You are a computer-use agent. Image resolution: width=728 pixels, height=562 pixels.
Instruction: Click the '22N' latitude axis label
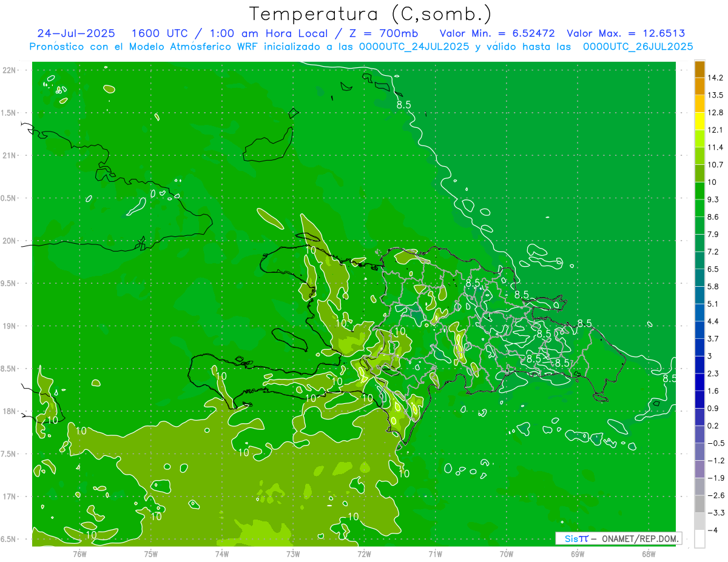(x=10, y=70)
